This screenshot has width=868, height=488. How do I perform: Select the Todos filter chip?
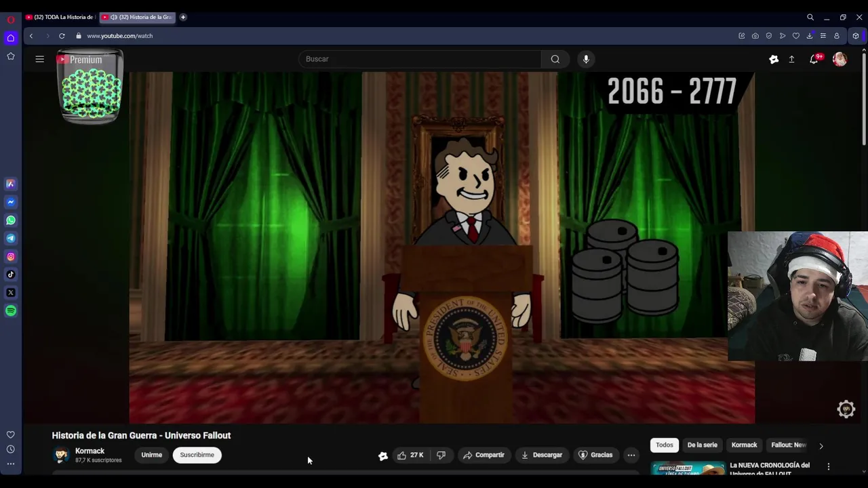pos(665,445)
